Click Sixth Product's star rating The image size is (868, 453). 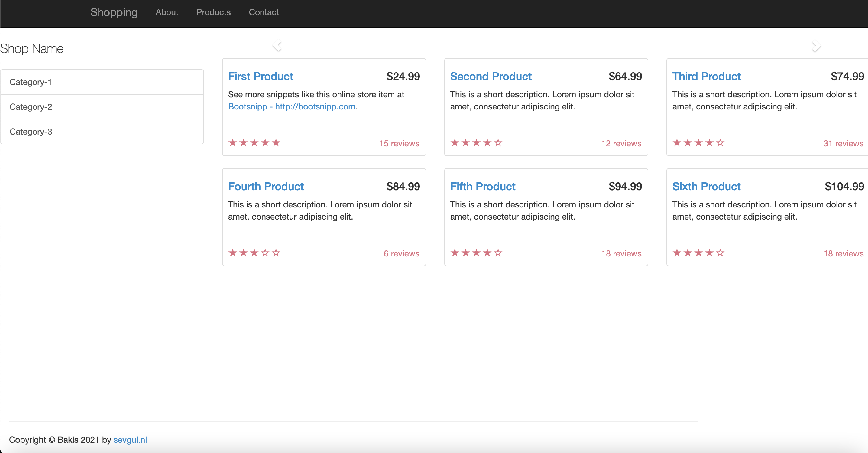point(698,253)
